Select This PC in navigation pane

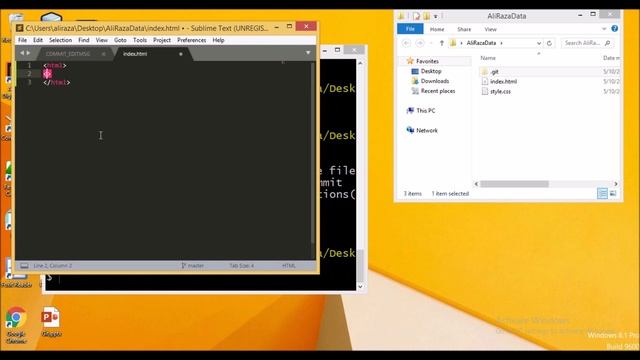click(426, 111)
